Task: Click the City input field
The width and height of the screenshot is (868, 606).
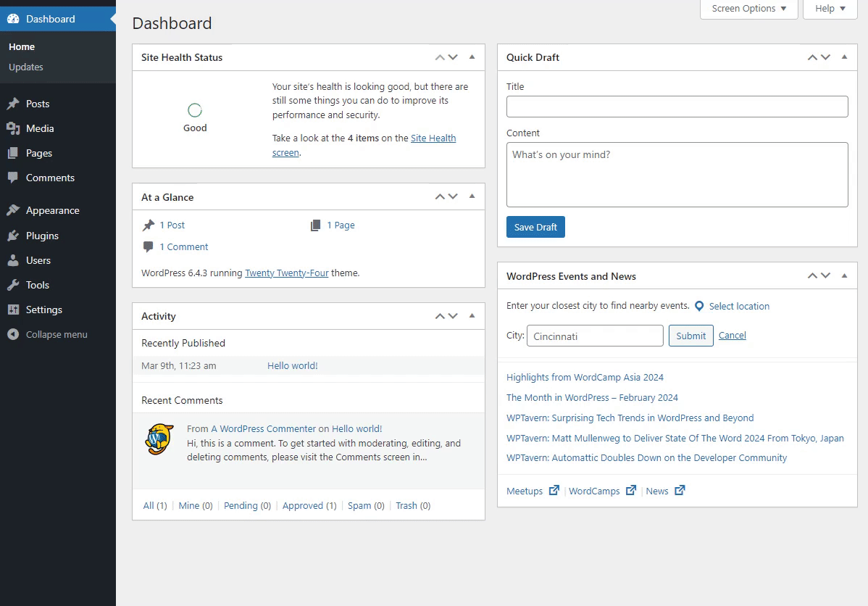Action: 595,336
